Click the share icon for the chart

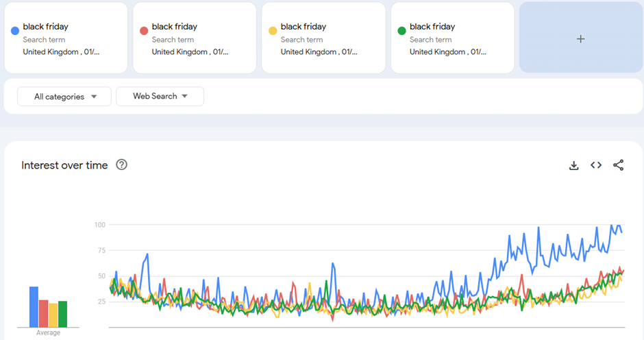click(618, 165)
